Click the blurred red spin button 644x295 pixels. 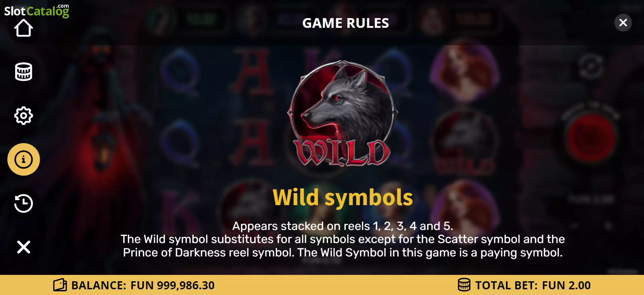591,138
